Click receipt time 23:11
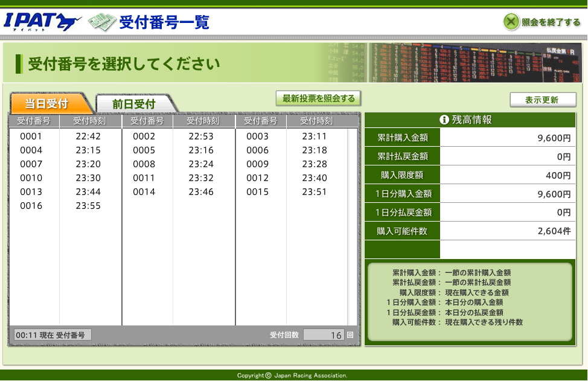Screen dimensions: 588x381 point(315,136)
